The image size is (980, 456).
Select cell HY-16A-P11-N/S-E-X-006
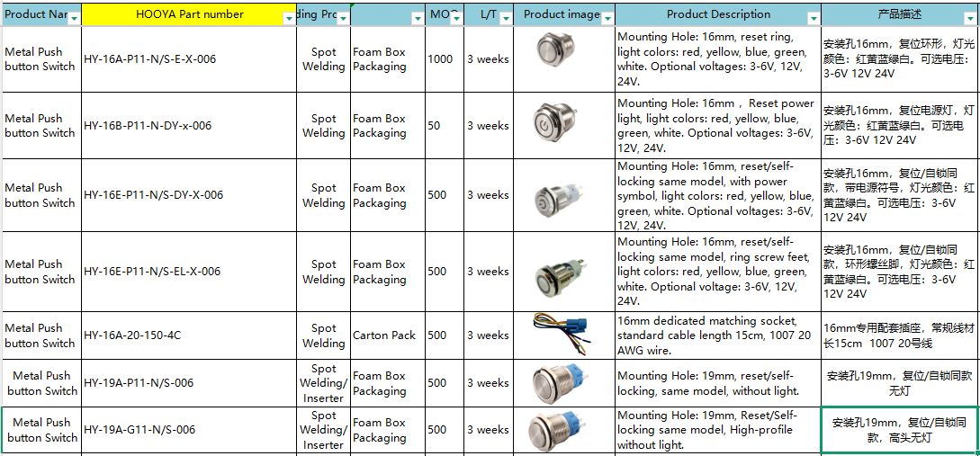(x=189, y=59)
